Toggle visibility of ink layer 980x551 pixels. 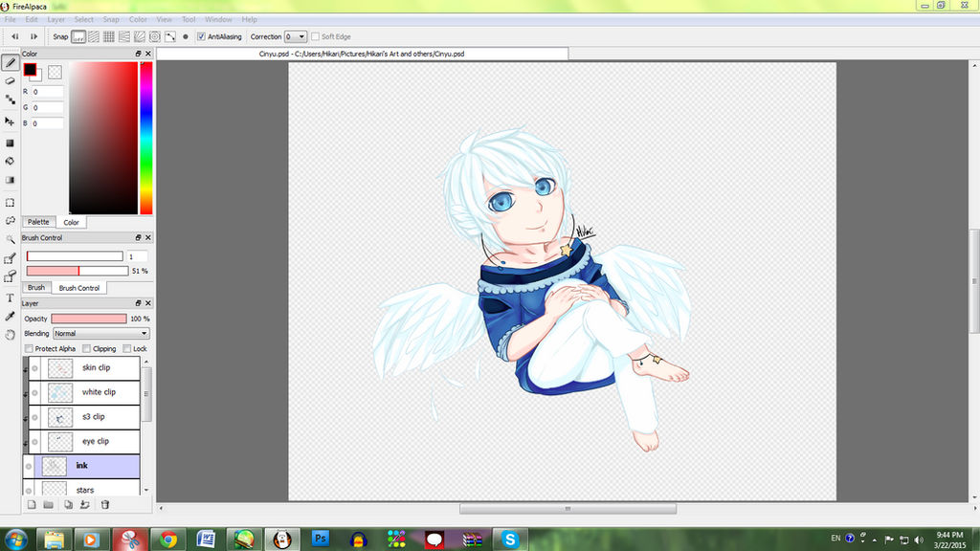click(x=29, y=466)
